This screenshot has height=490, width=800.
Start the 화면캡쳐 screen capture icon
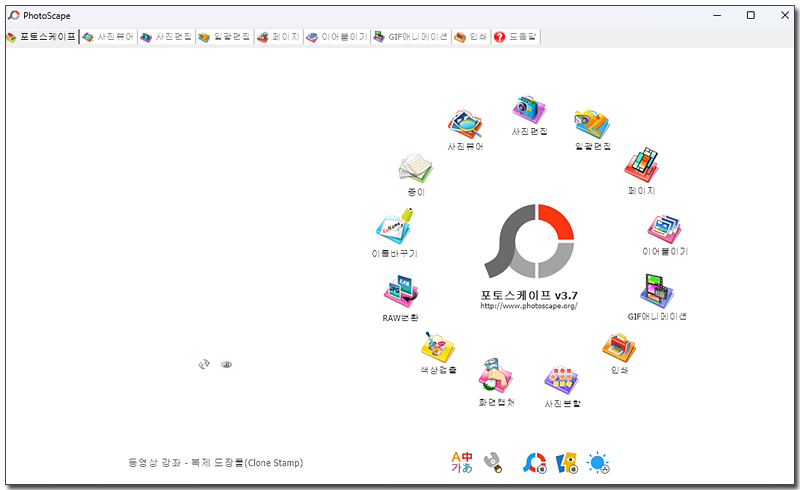point(495,376)
